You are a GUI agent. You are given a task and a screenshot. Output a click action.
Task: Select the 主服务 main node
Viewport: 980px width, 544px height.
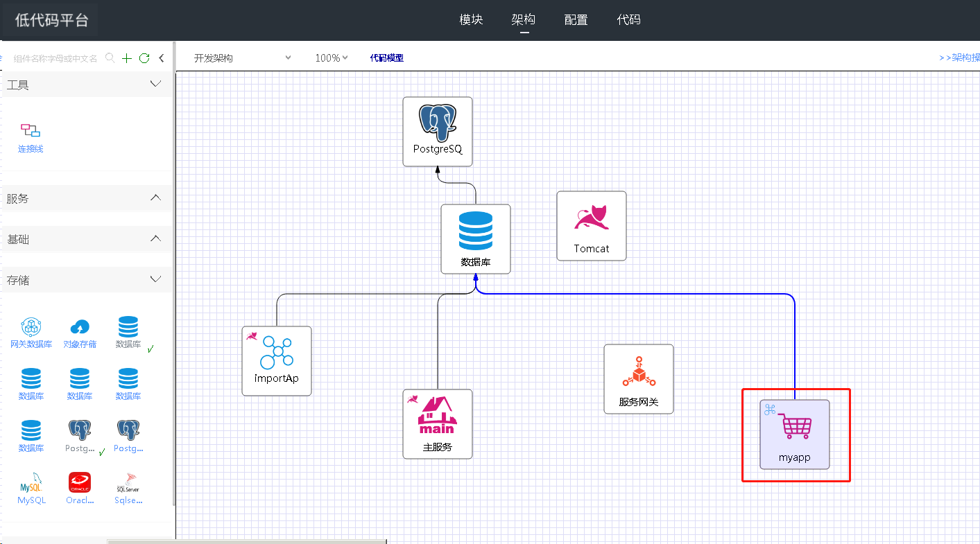[437, 423]
